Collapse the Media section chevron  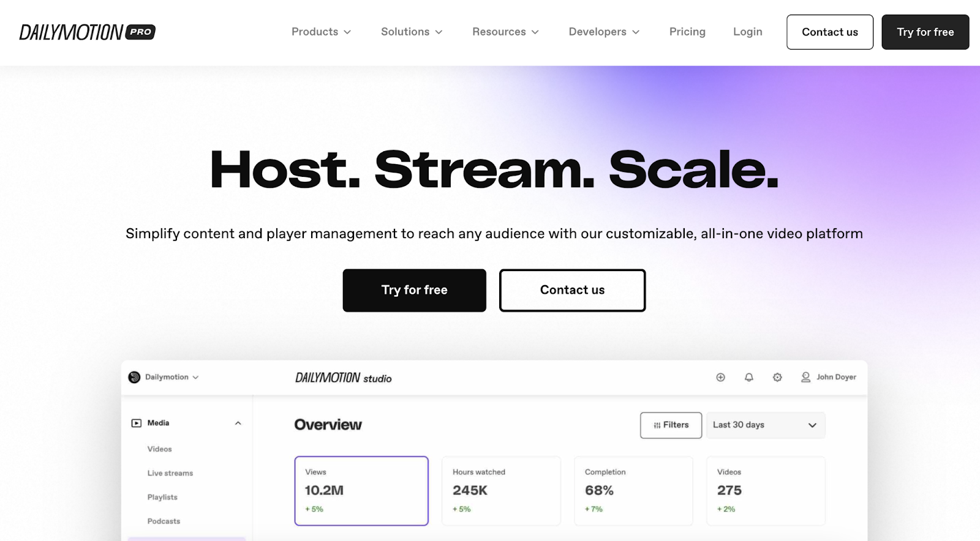[238, 423]
